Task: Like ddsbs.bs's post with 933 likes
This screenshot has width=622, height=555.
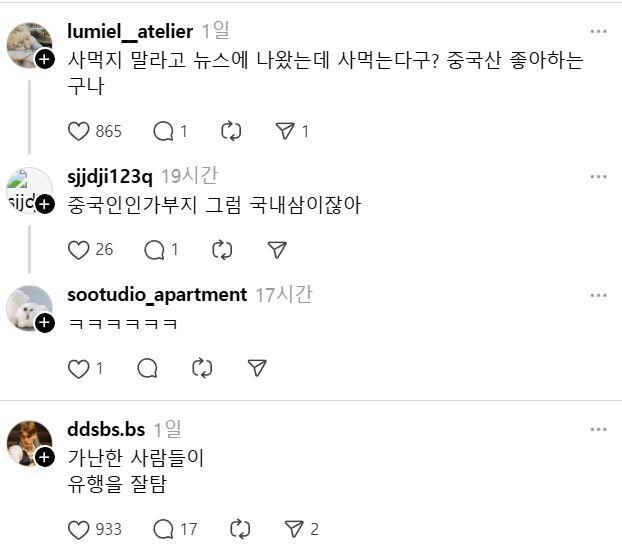Action: coord(79,529)
